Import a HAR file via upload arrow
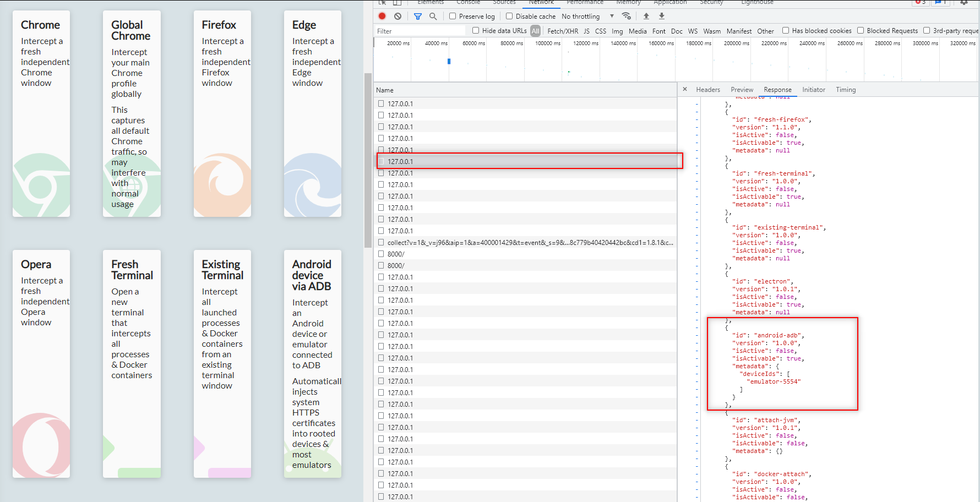The image size is (980, 502). [x=646, y=16]
